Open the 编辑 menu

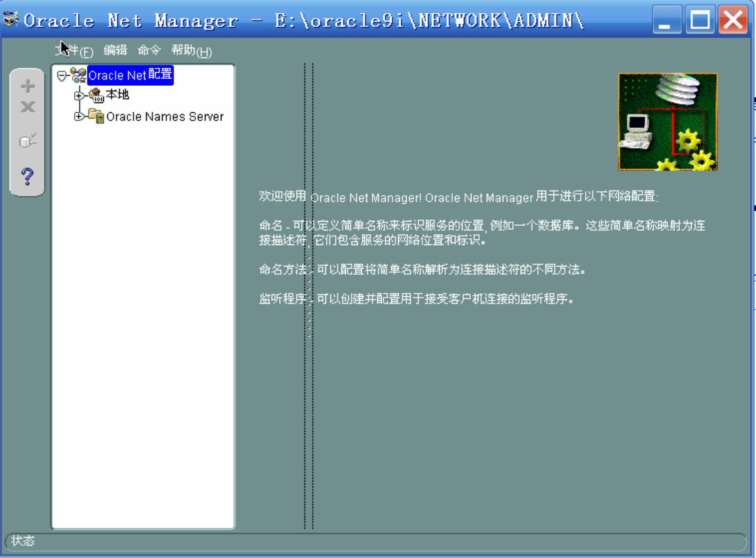(115, 50)
